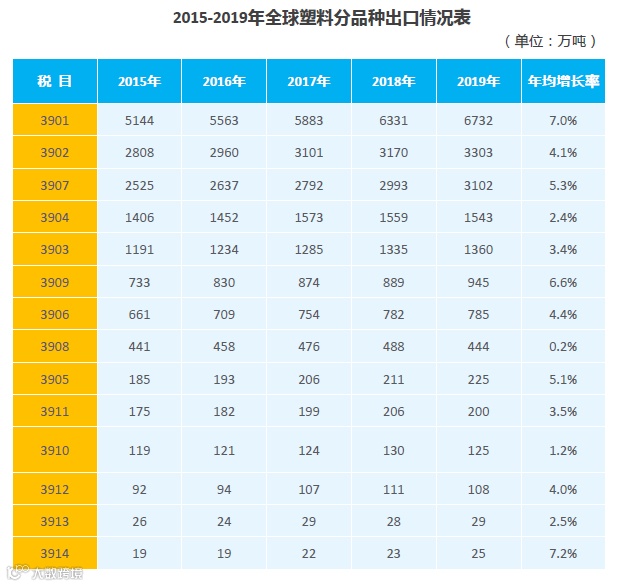
Task: Click the row label 3911
Action: [55, 411]
